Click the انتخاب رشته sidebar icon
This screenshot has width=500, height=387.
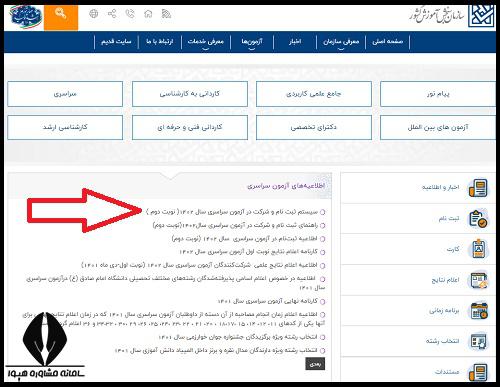[478, 341]
